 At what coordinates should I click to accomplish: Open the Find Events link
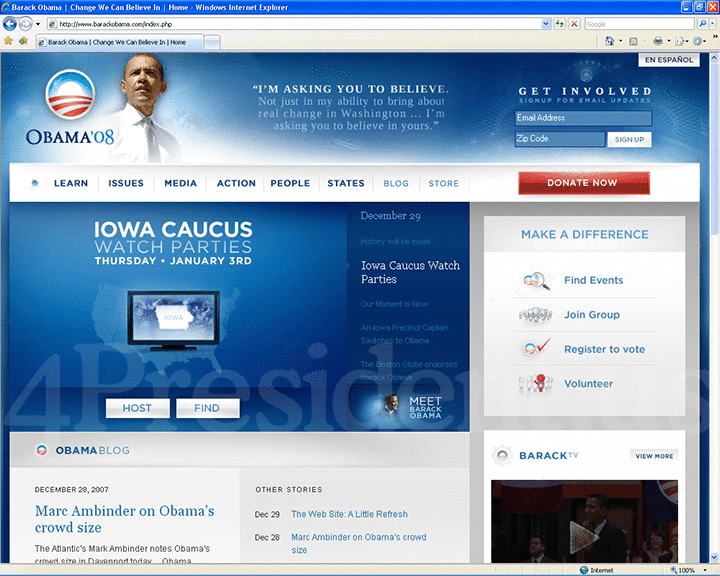tap(593, 280)
